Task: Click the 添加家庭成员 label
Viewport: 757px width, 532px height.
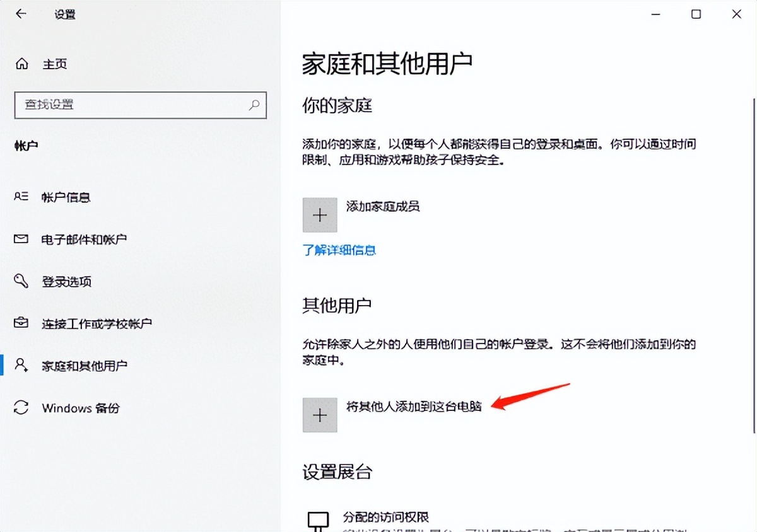Action: [383, 205]
